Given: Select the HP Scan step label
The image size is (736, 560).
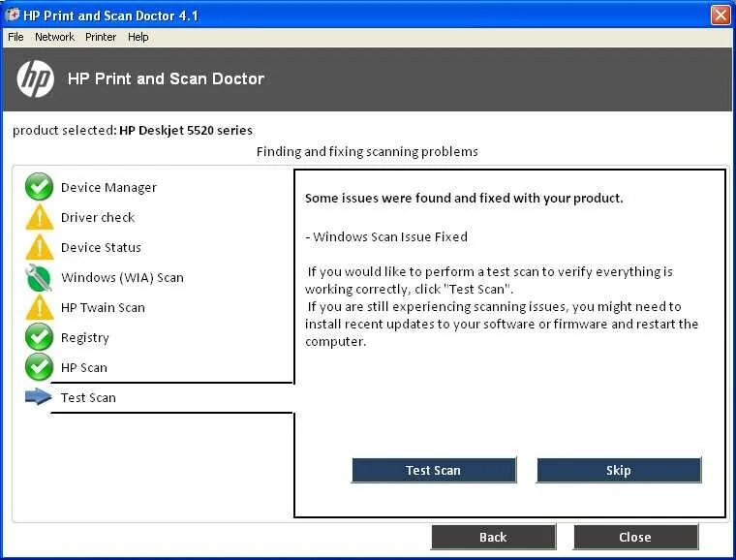Looking at the screenshot, I should (x=84, y=367).
